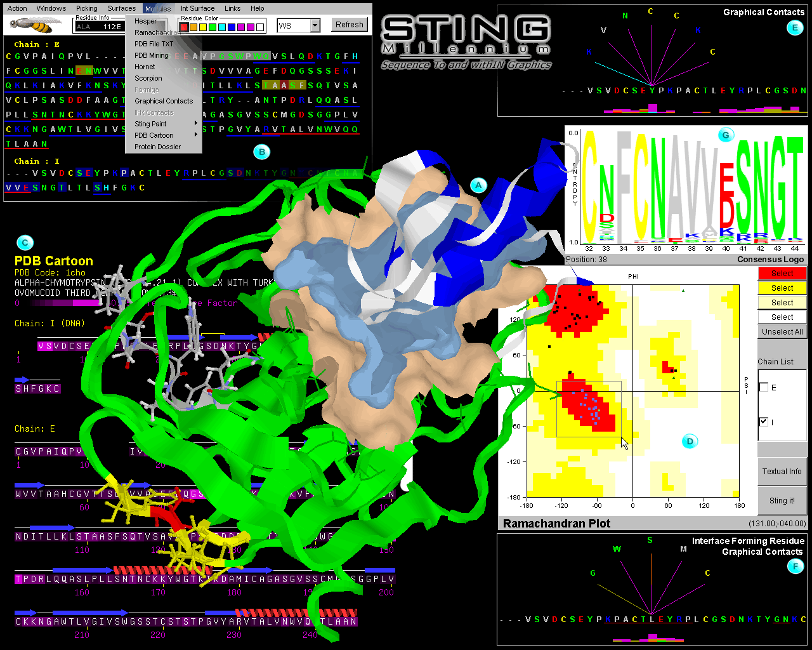The width and height of the screenshot is (812, 650).
Task: Launch the Scorpion module
Action: click(164, 78)
